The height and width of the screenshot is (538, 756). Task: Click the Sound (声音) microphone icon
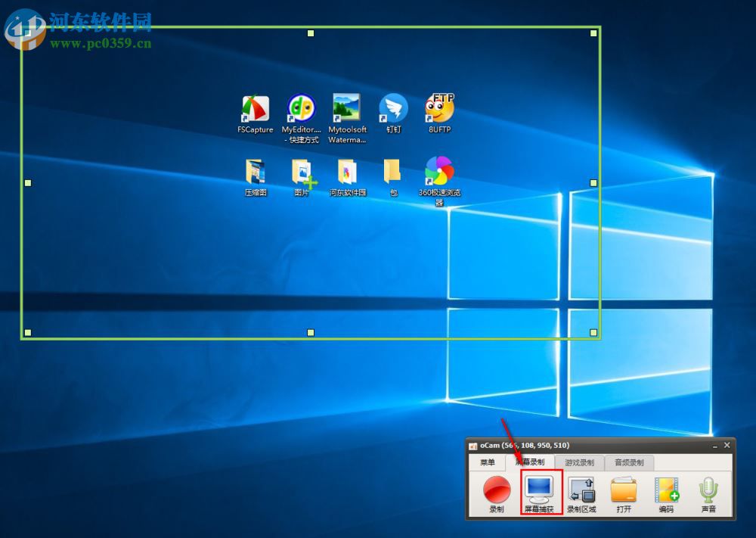coord(708,493)
